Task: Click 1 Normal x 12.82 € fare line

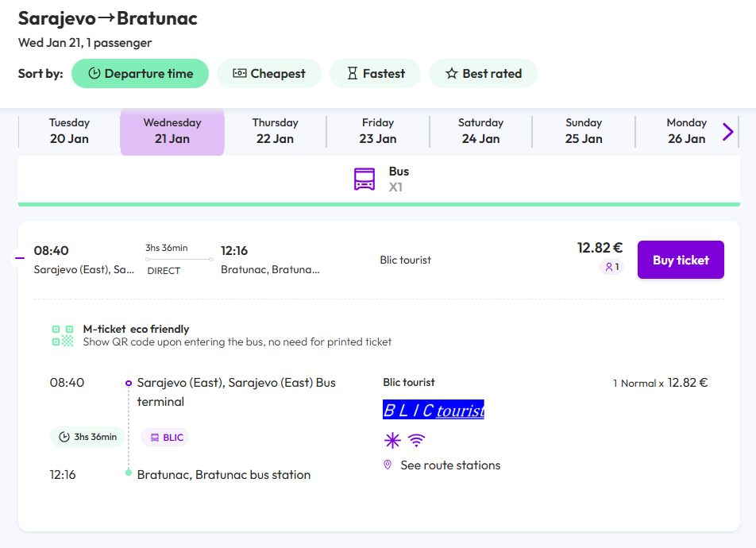Action: point(660,383)
